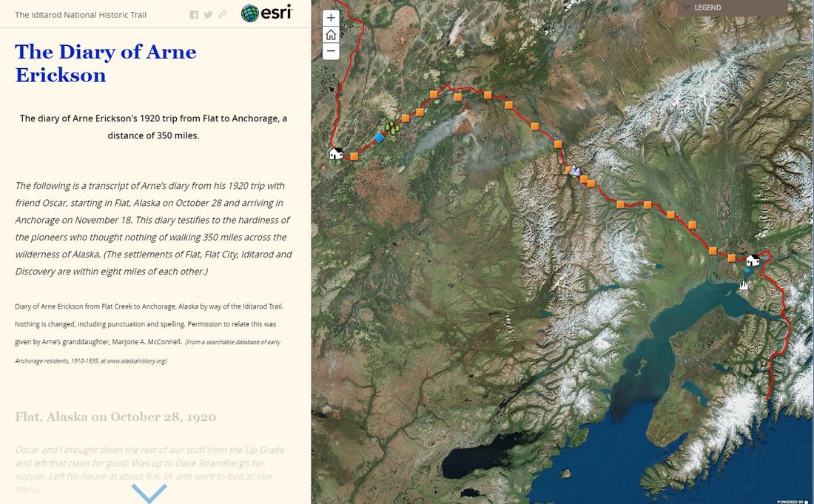Click the faded Oscar and I brought down paragraph
Image resolution: width=814 pixels, height=504 pixels.
150,470
